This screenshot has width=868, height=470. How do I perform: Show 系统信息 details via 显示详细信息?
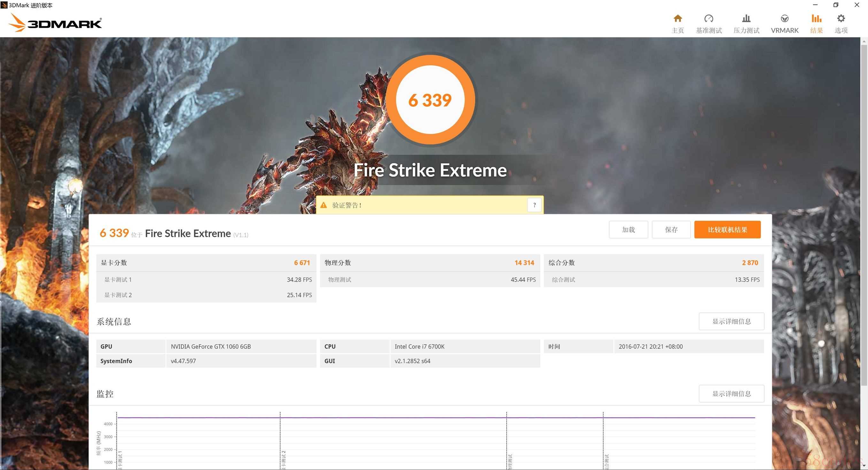731,321
